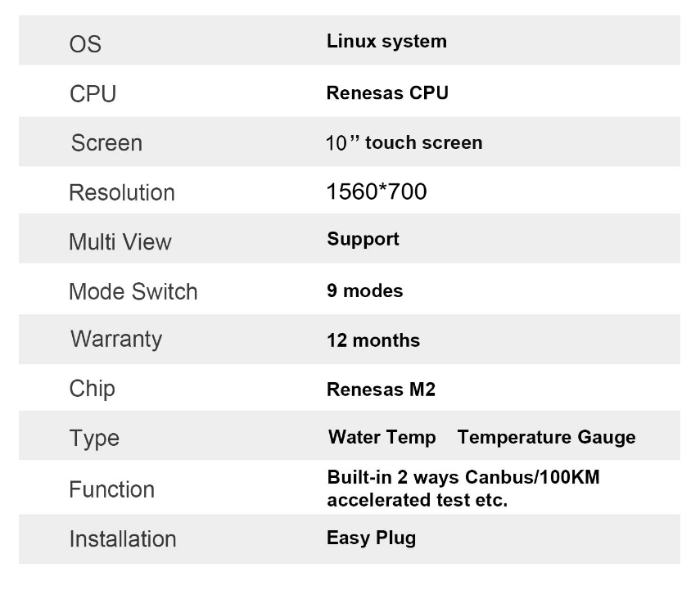700x590 pixels.
Task: Click the Multi View label
Action: (x=120, y=242)
